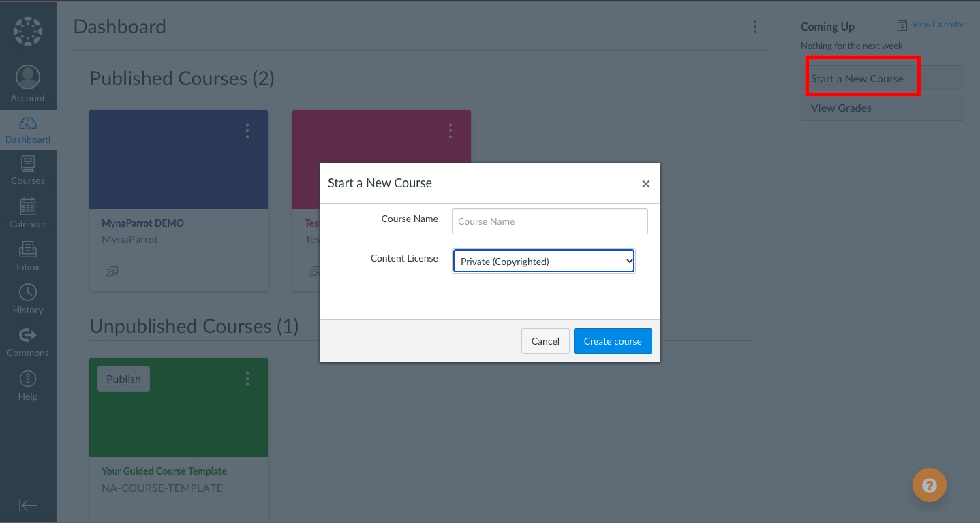Open the View Calendar link

(x=938, y=25)
